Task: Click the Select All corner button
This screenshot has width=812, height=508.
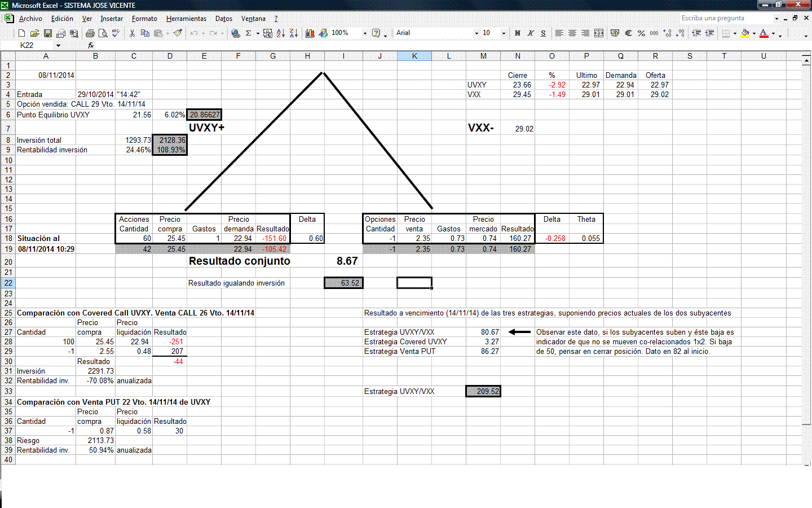Action: 8,56
